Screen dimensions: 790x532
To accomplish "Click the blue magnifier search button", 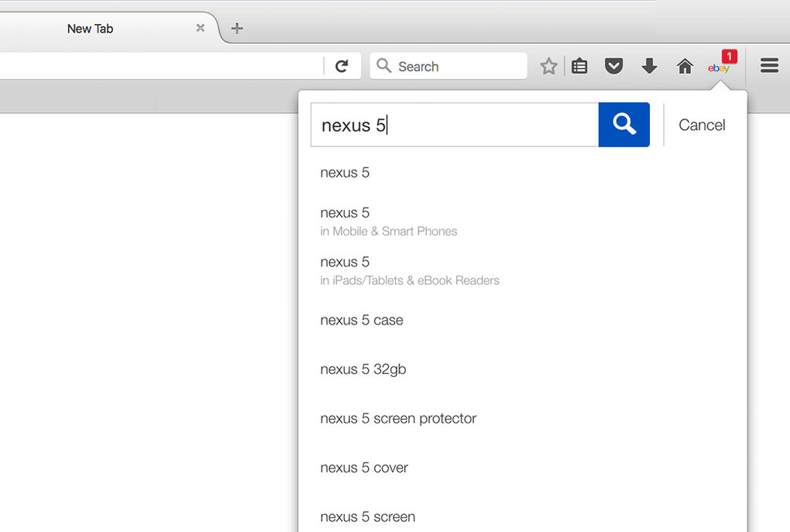I will pos(623,125).
